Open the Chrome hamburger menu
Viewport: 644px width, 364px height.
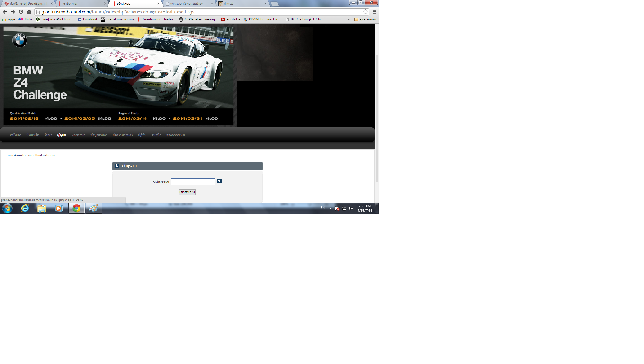[374, 12]
